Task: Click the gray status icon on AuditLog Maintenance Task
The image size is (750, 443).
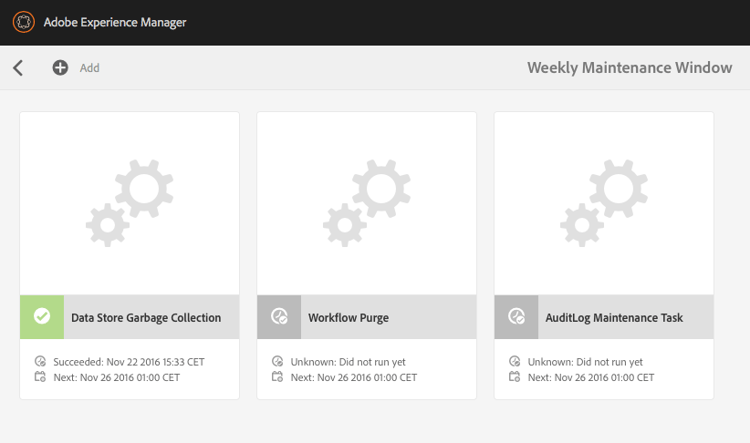Action: (x=517, y=316)
